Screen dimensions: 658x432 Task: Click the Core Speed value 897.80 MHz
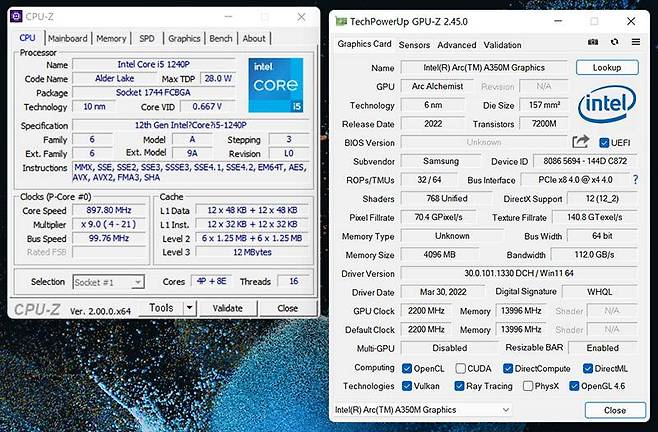pos(109,210)
